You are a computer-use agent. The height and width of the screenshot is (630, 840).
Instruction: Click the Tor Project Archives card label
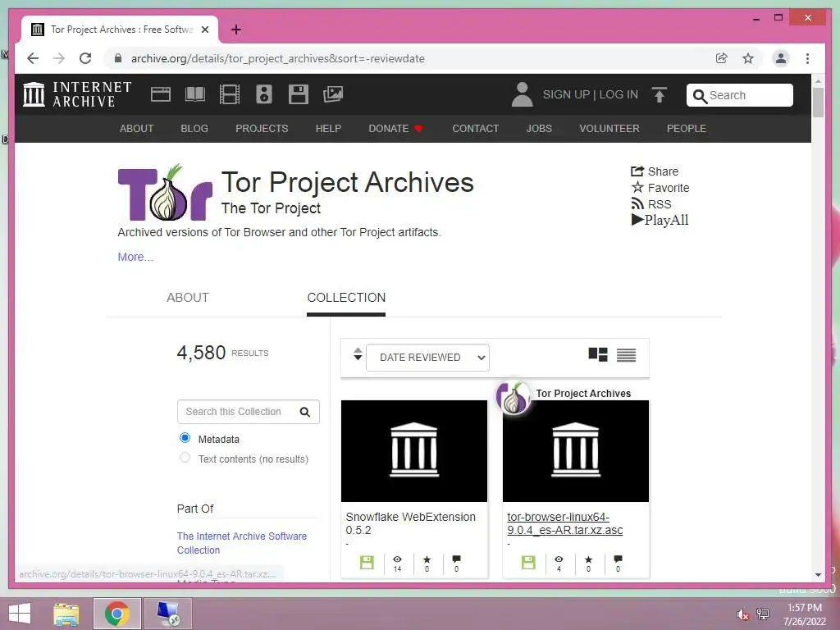coord(583,393)
